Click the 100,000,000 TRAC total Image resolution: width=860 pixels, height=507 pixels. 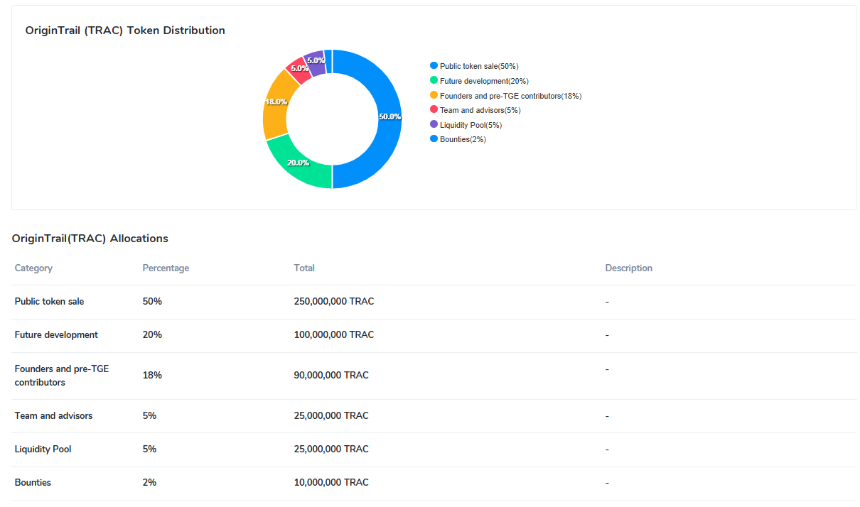[x=333, y=335]
